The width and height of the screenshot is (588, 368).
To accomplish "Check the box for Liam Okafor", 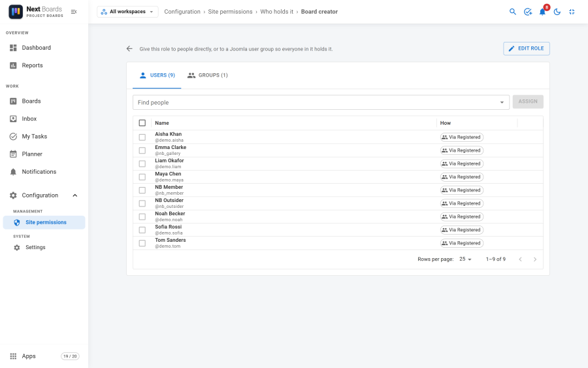I will [x=142, y=163].
